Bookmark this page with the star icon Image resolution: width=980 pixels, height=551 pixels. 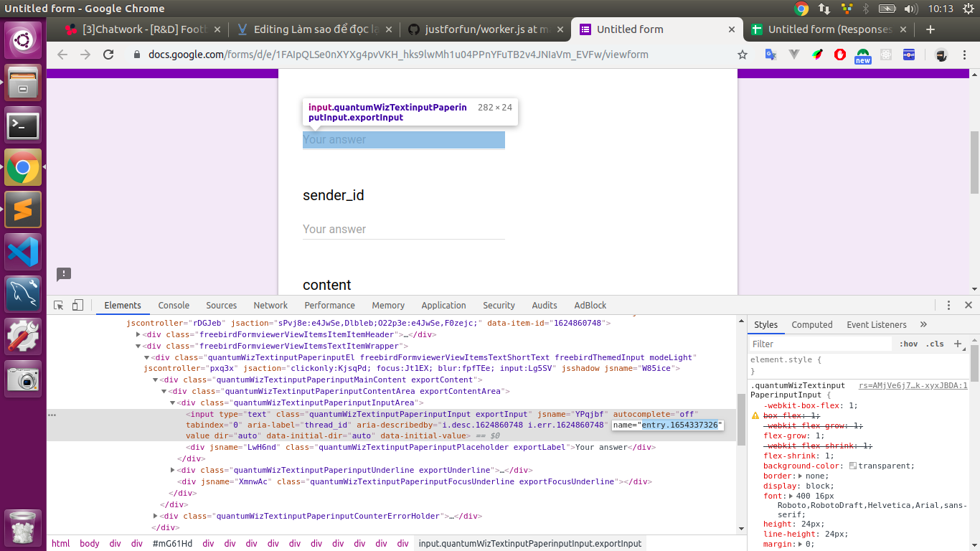743,55
